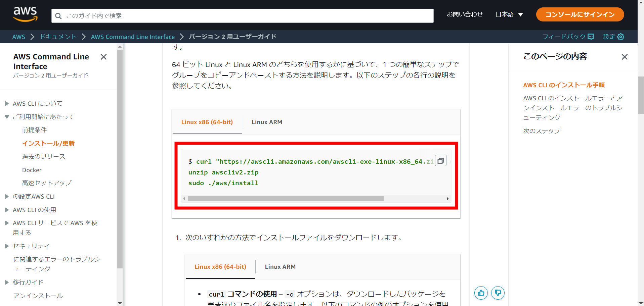
Task: Click the search magnifier icon
Action: (x=58, y=16)
